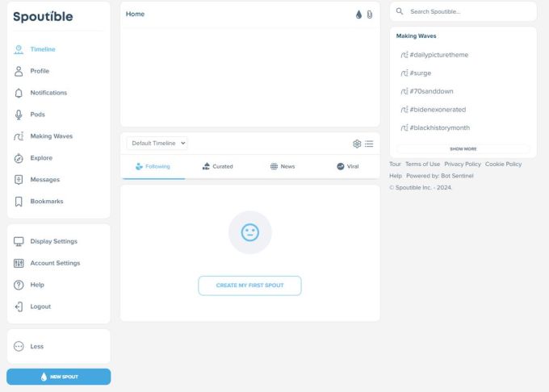The width and height of the screenshot is (549, 392).
Task: Click the Pods microphone icon
Action: click(x=19, y=115)
